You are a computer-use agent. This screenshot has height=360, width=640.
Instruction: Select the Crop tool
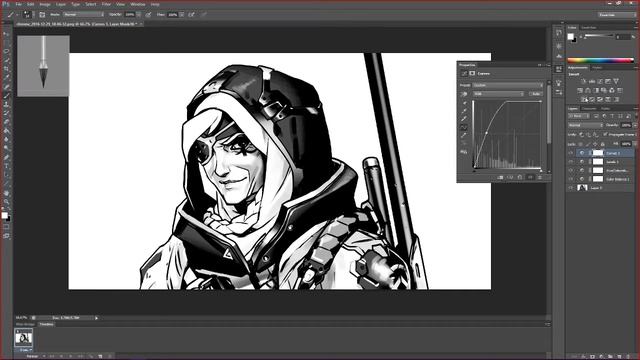pos(6,69)
